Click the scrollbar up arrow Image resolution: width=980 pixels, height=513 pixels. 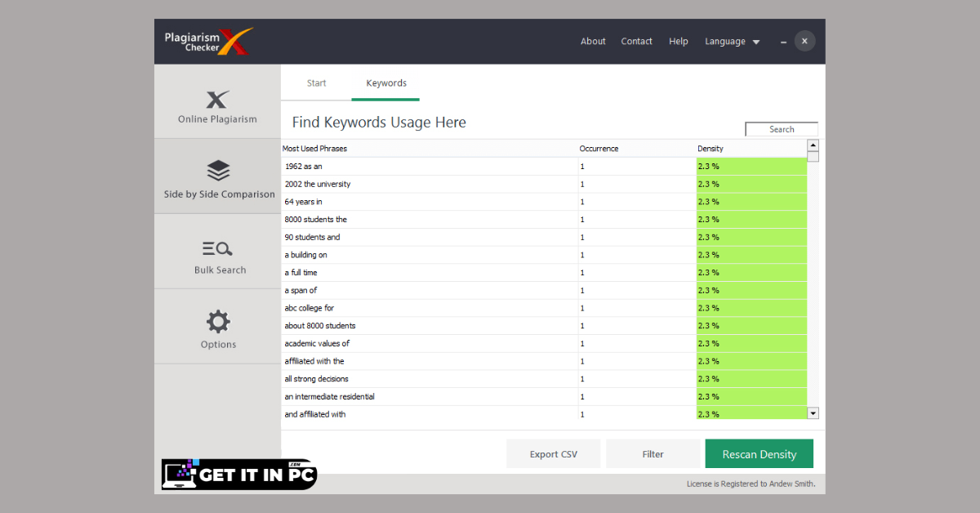click(x=813, y=145)
